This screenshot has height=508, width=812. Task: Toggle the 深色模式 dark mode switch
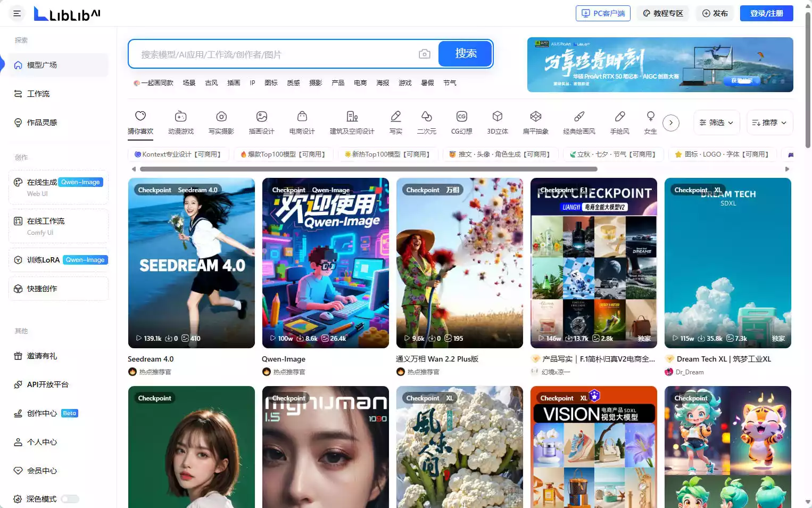pos(70,499)
